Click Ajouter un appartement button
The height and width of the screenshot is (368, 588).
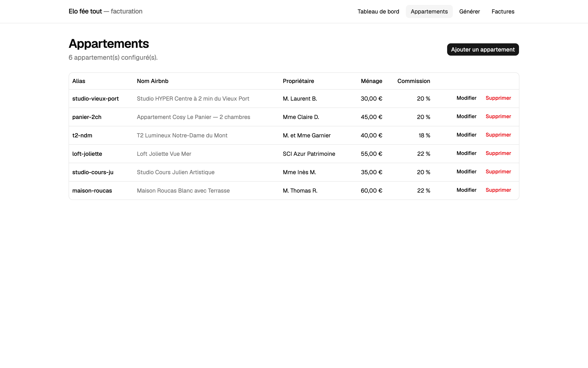tap(483, 49)
